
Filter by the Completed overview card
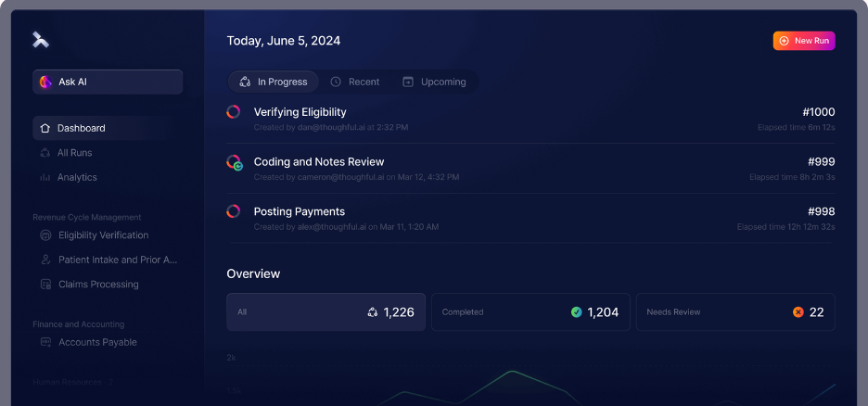point(530,312)
